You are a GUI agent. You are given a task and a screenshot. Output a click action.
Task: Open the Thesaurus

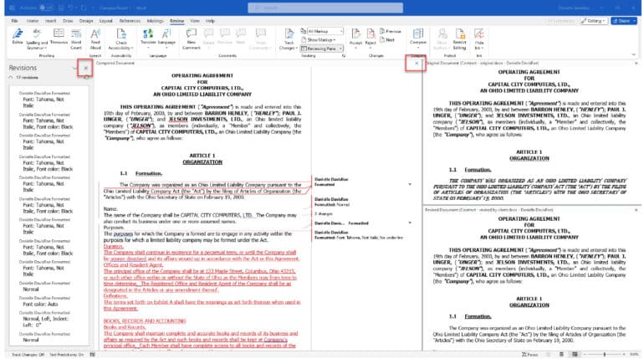[59, 36]
